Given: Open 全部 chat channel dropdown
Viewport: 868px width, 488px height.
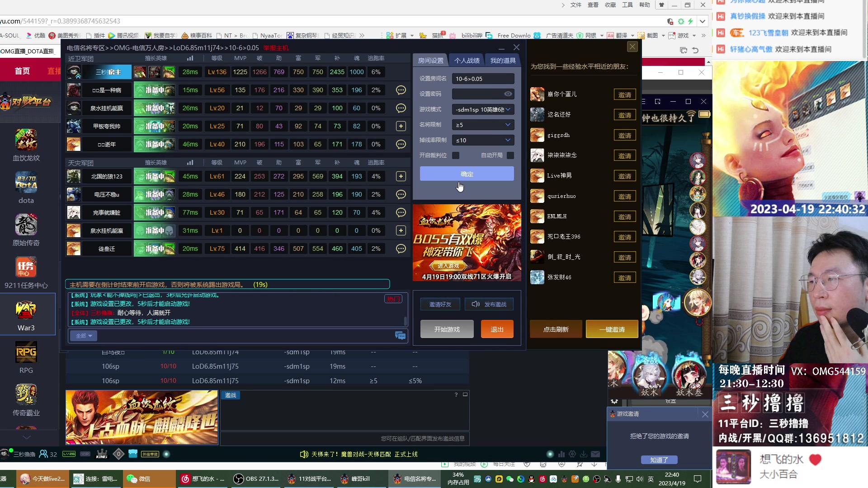Looking at the screenshot, I should (x=84, y=336).
